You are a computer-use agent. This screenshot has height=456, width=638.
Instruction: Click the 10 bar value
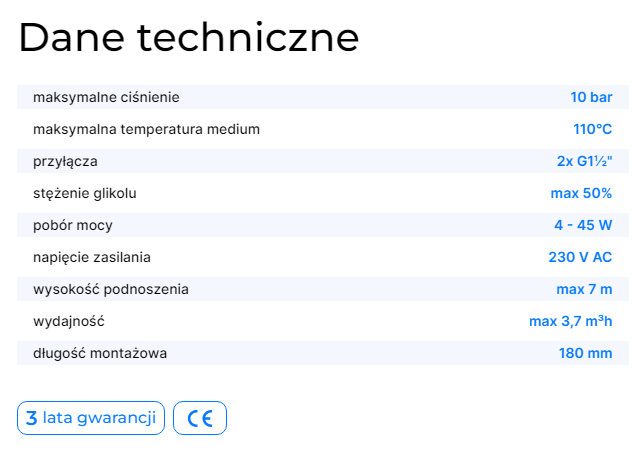(591, 97)
